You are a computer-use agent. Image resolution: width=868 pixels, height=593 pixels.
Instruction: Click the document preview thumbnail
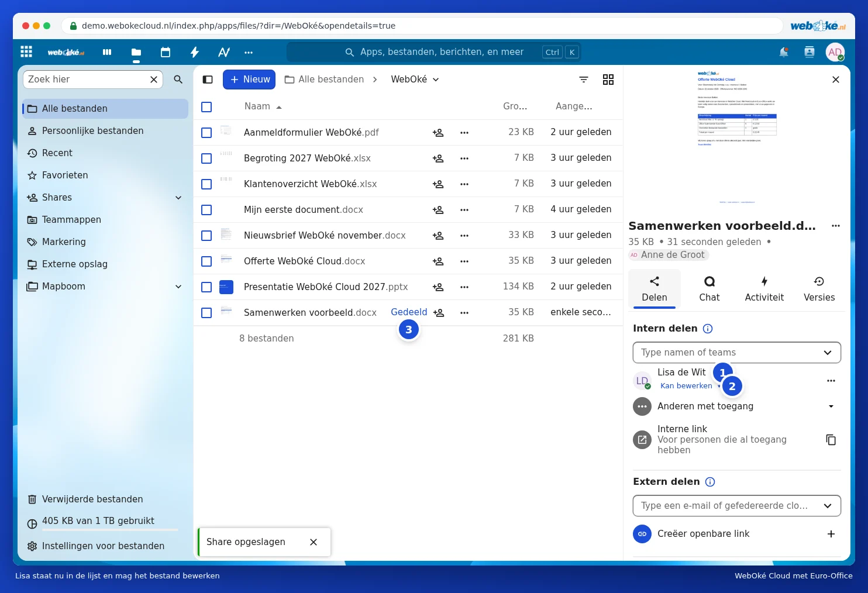737,137
